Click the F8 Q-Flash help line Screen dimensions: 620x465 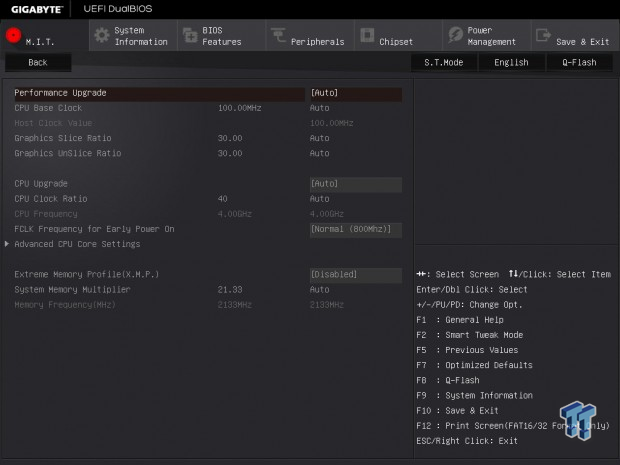[x=448, y=380]
